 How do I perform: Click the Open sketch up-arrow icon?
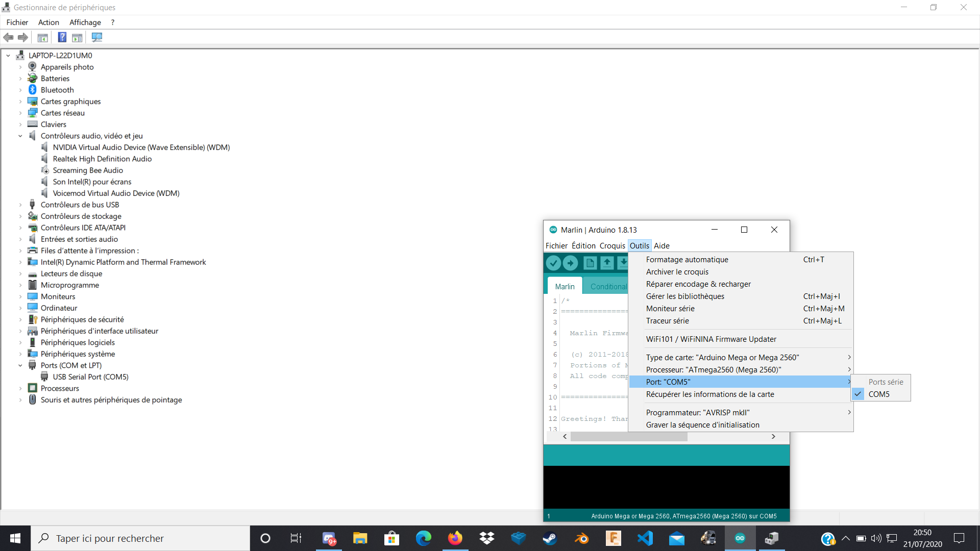(x=606, y=263)
